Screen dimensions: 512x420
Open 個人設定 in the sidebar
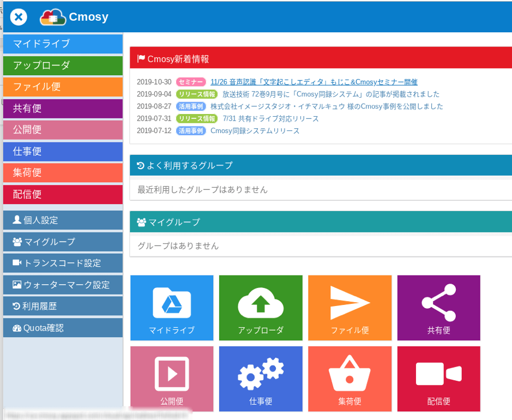pos(63,220)
